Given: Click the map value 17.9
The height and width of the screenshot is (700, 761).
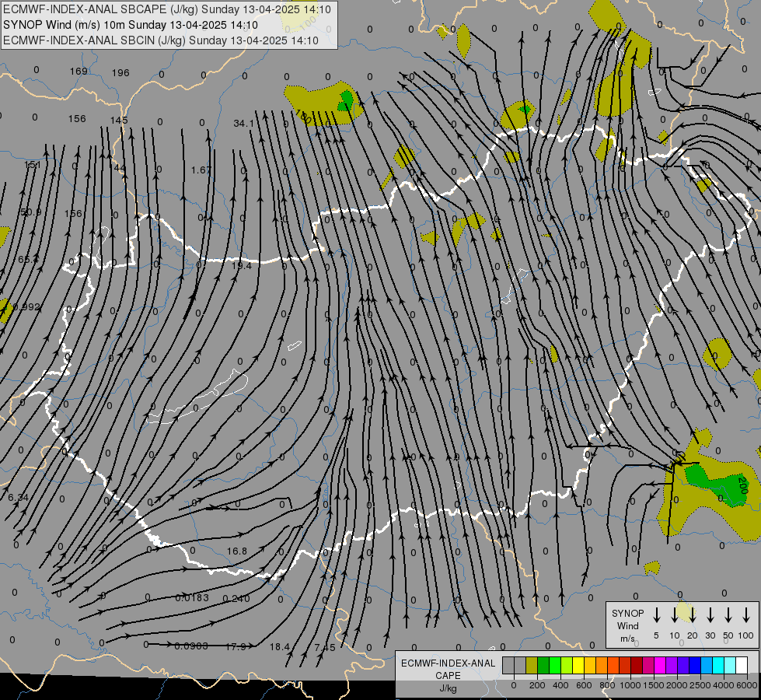Looking at the screenshot, I should point(236,646).
